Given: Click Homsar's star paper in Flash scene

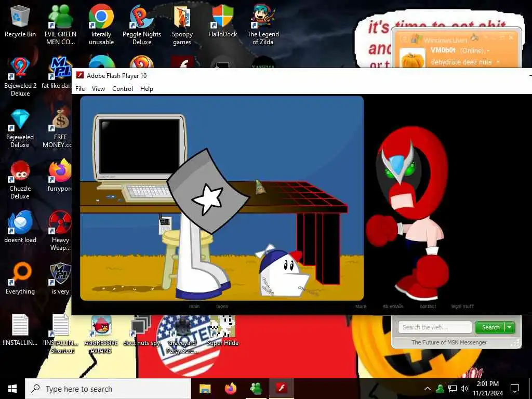Looking at the screenshot, I should (x=208, y=192).
